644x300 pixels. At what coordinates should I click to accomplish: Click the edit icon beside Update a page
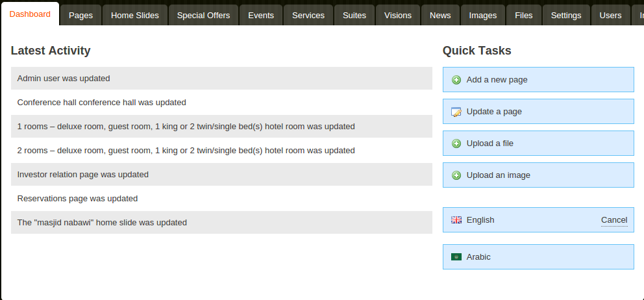[456, 112]
